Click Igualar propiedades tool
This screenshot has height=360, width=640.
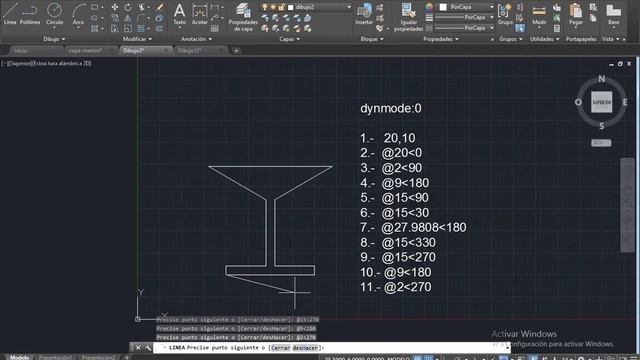tap(409, 17)
